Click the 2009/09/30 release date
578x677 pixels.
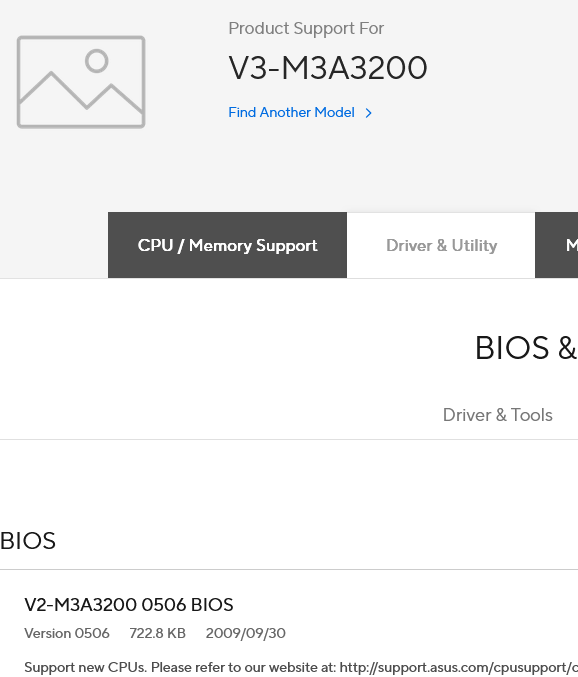coord(246,633)
